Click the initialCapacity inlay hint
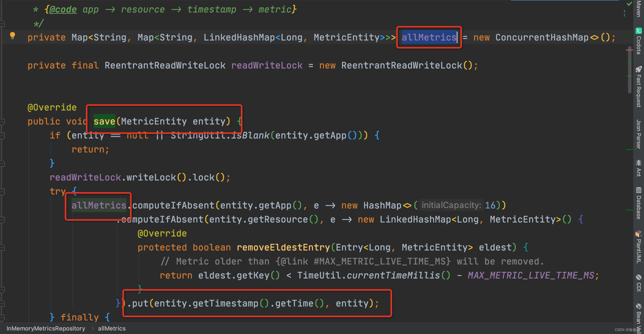The width and height of the screenshot is (644, 334). tap(451, 205)
